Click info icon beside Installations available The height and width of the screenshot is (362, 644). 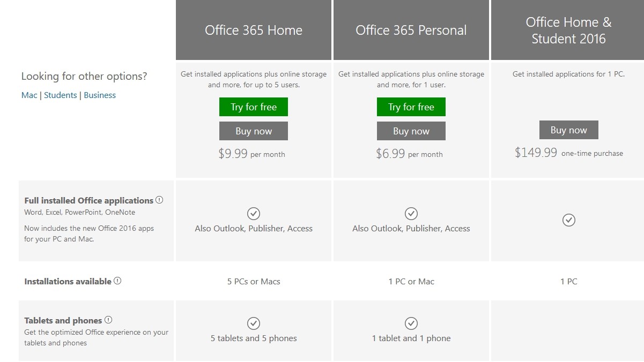[x=117, y=281]
